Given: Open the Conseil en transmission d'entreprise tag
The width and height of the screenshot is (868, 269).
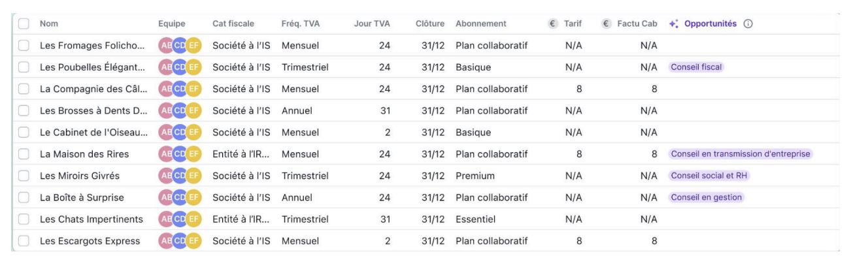Looking at the screenshot, I should tap(741, 154).
